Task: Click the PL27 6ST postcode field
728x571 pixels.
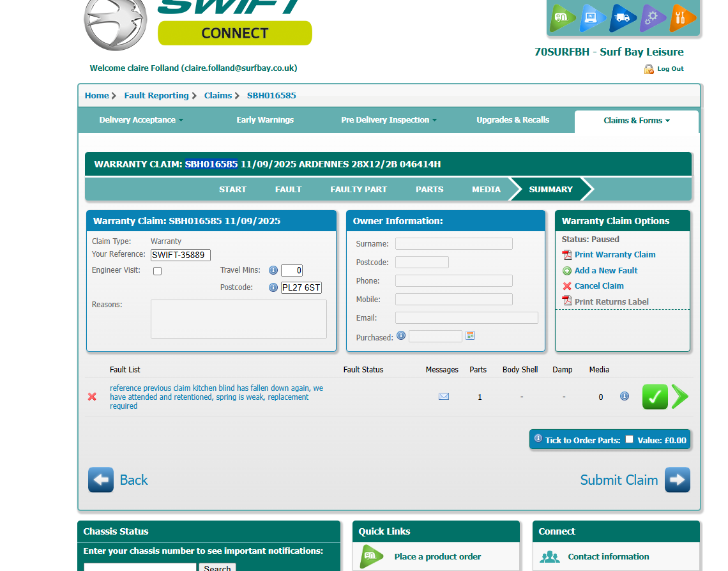Action: pyautogui.click(x=301, y=287)
